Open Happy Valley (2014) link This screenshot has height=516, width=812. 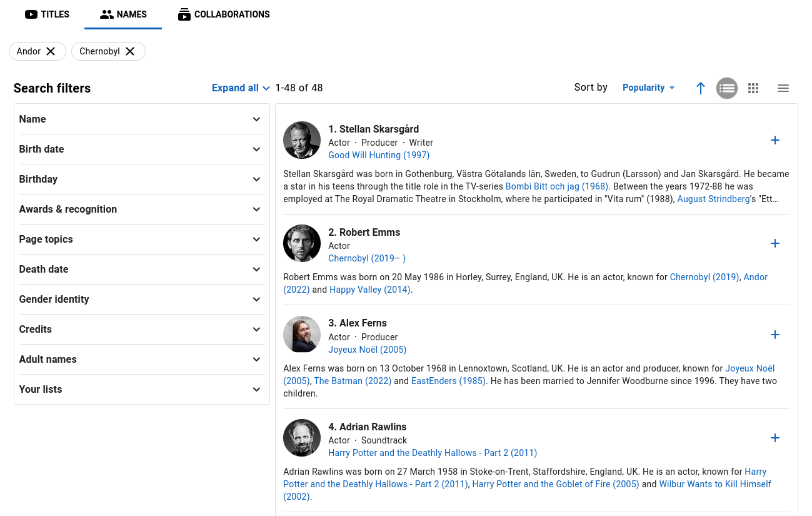coord(370,290)
